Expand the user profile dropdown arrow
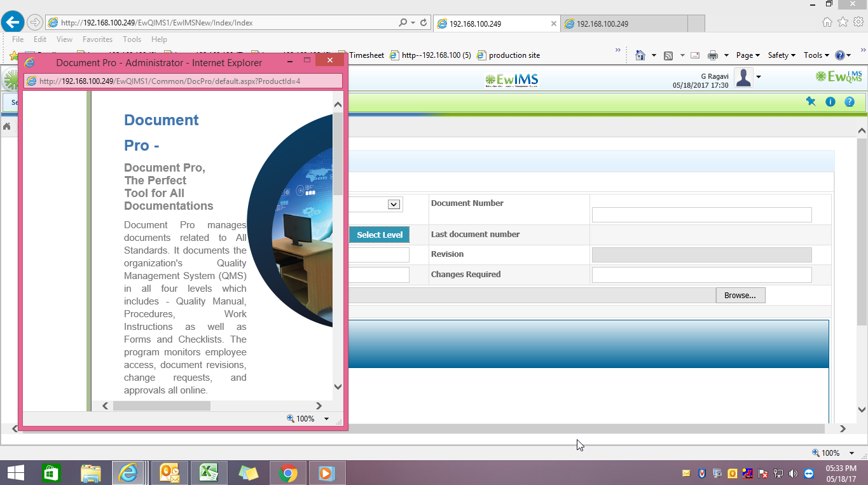Image resolution: width=868 pixels, height=485 pixels. tap(759, 78)
